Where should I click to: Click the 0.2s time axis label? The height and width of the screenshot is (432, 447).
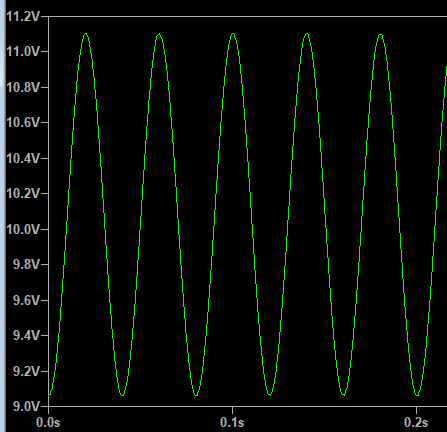pyautogui.click(x=416, y=423)
